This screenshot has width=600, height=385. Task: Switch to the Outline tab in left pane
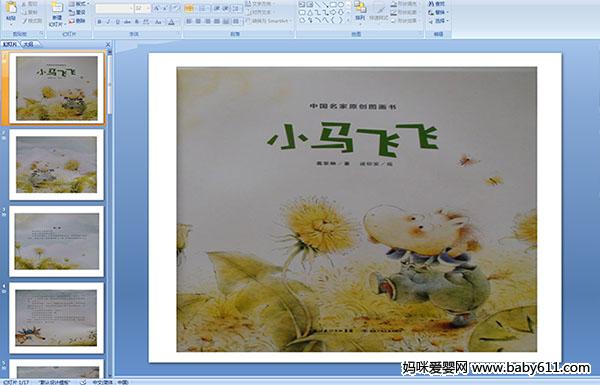(x=29, y=44)
